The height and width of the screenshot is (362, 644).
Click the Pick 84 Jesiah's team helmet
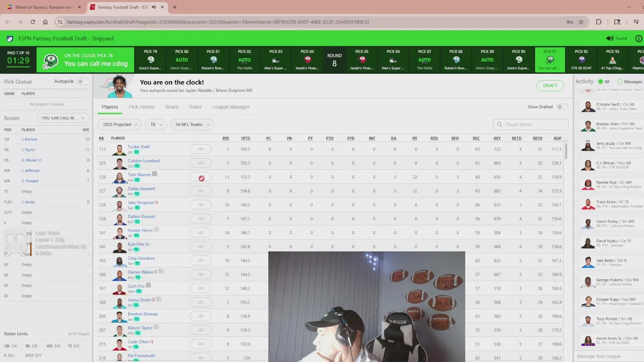(307, 60)
